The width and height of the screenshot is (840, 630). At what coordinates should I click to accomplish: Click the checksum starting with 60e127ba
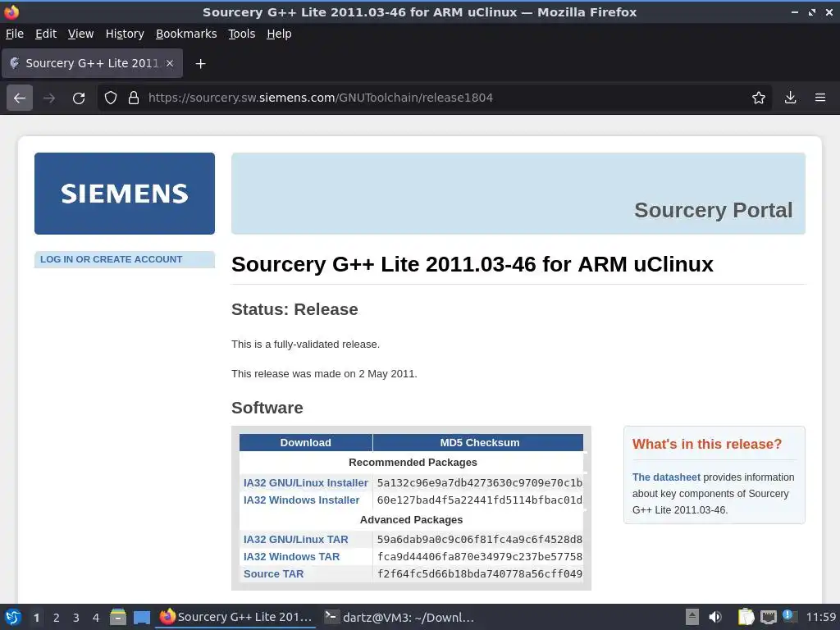tap(479, 500)
